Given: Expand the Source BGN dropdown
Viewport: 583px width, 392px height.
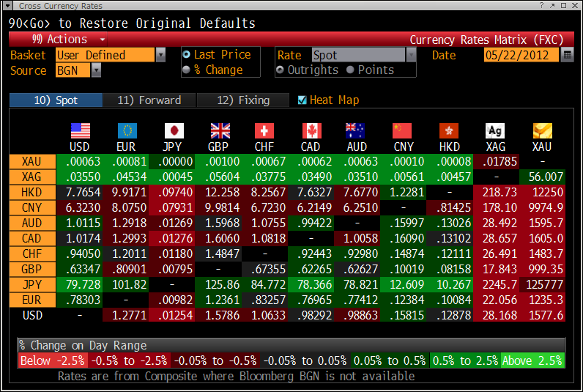Looking at the screenshot, I should [x=96, y=70].
